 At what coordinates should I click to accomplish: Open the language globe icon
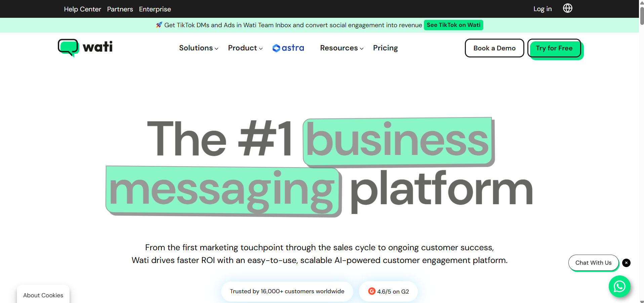[567, 8]
